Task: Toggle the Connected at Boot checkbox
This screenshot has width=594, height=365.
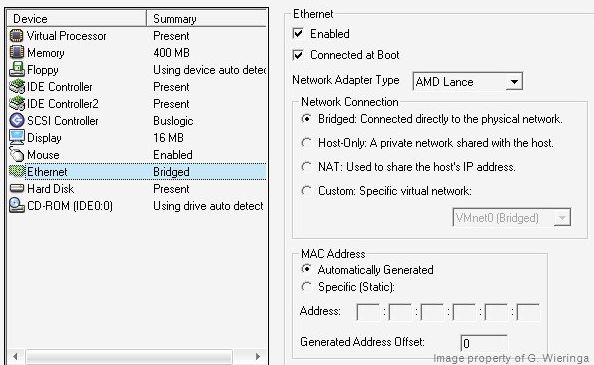Action: point(298,55)
